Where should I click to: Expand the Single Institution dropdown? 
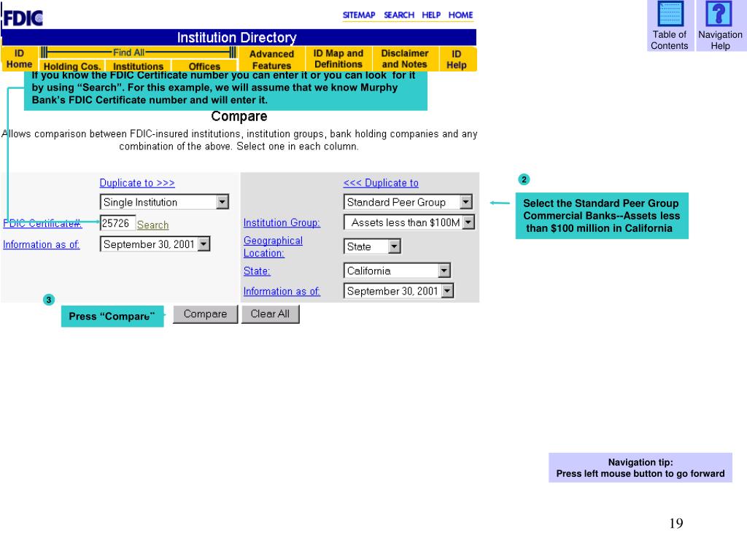pos(164,202)
